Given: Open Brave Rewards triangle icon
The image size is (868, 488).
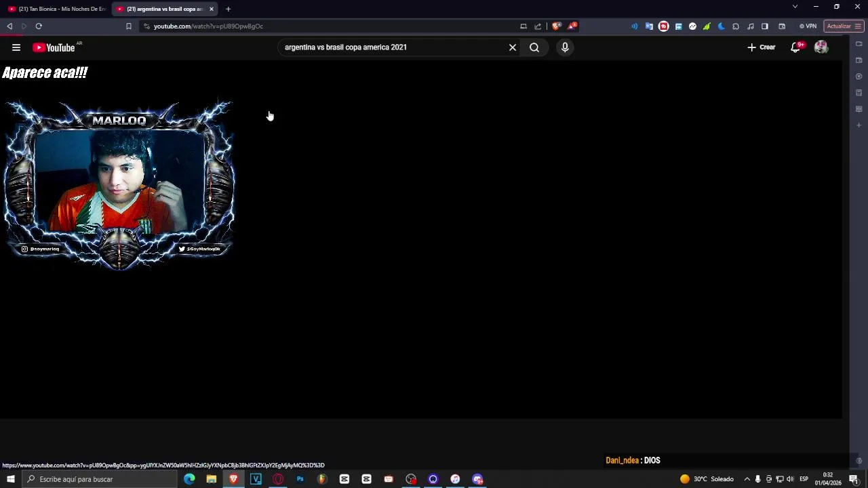Looking at the screenshot, I should [x=572, y=26].
